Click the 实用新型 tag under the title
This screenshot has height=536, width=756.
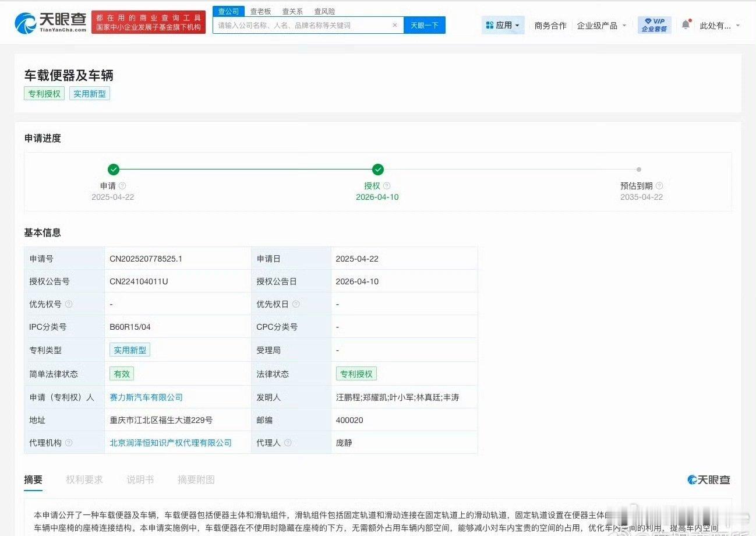click(x=90, y=93)
